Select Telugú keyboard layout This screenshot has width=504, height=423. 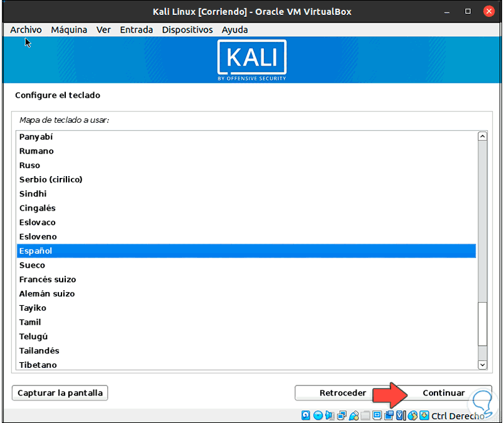coord(246,337)
